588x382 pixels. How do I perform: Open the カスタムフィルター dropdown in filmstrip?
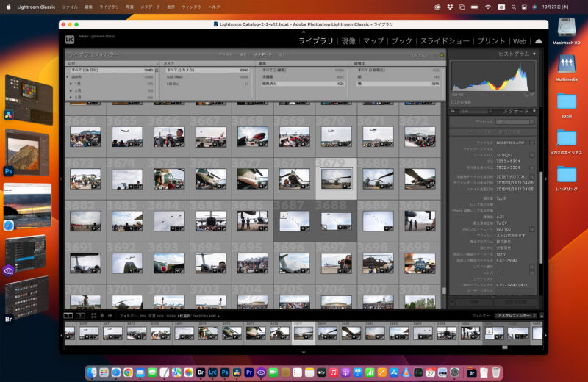[x=514, y=316]
